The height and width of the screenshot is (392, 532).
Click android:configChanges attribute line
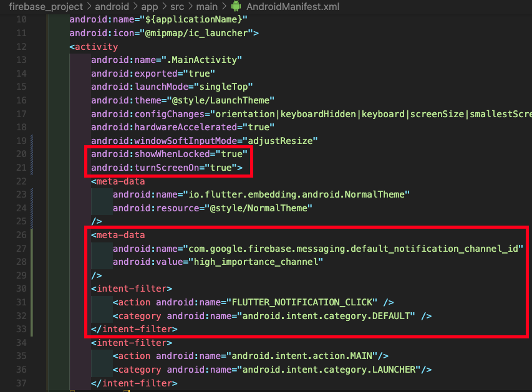311,114
